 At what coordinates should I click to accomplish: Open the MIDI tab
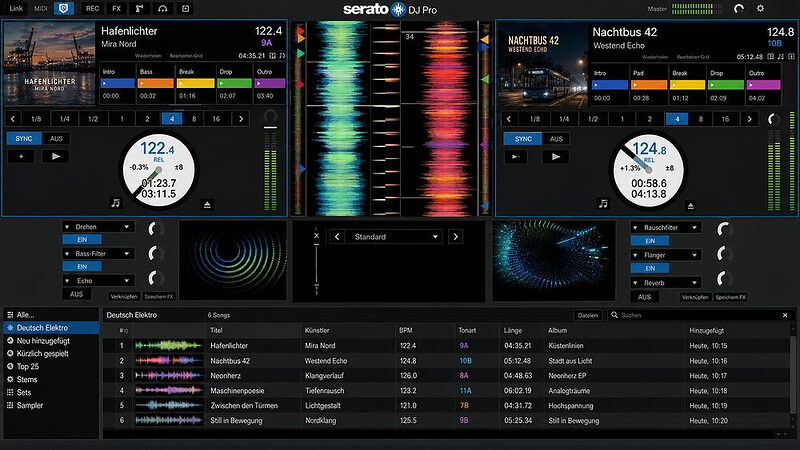(x=41, y=8)
